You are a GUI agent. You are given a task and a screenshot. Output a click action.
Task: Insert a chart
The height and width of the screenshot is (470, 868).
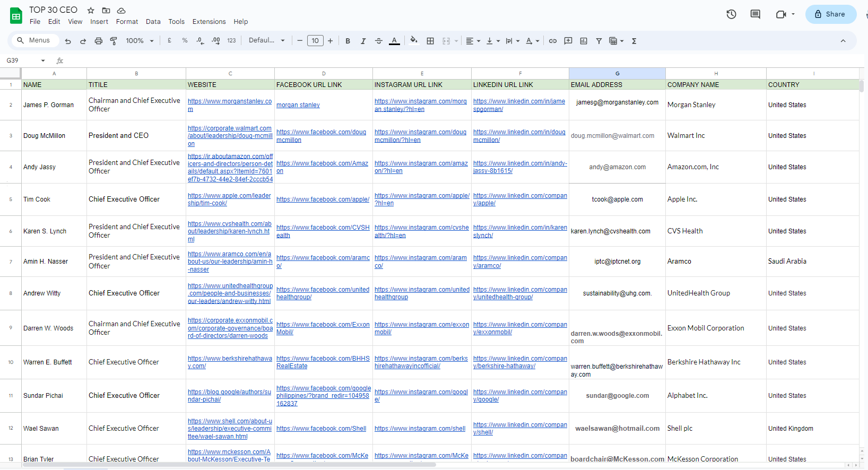(x=584, y=41)
